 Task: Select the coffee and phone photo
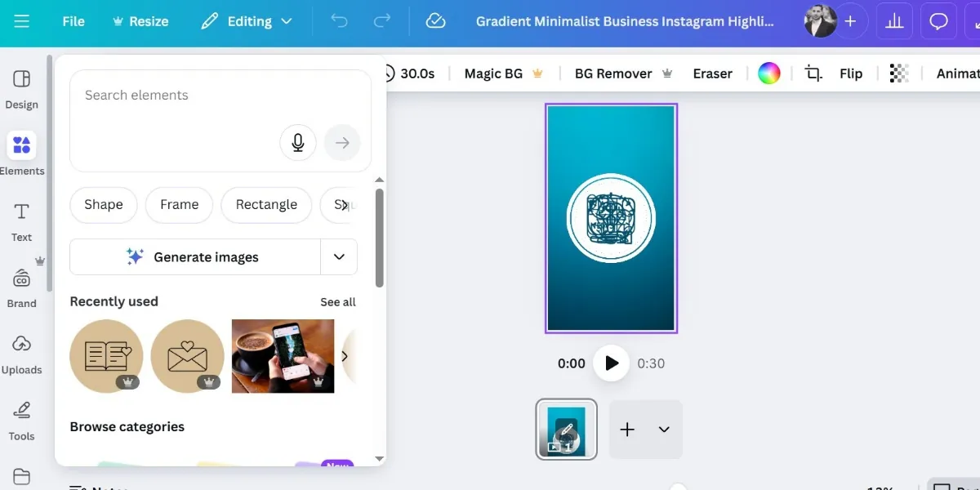click(x=283, y=356)
